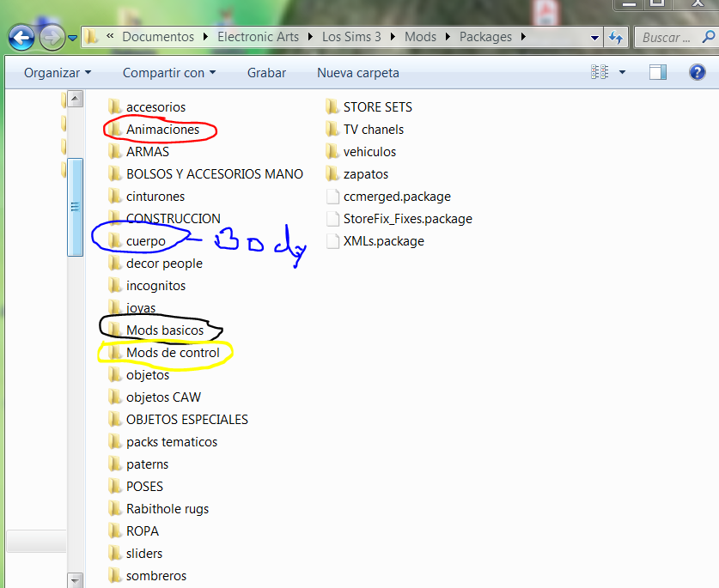Screen dimensions: 719x588
Task: Open address bar history dropdown
Action: 594,38
